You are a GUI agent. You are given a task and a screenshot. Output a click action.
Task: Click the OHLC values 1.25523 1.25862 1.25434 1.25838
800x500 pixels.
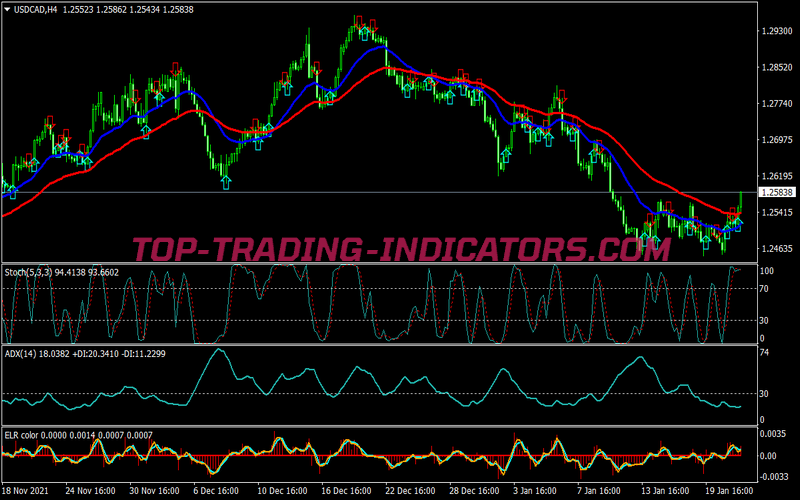coord(128,9)
